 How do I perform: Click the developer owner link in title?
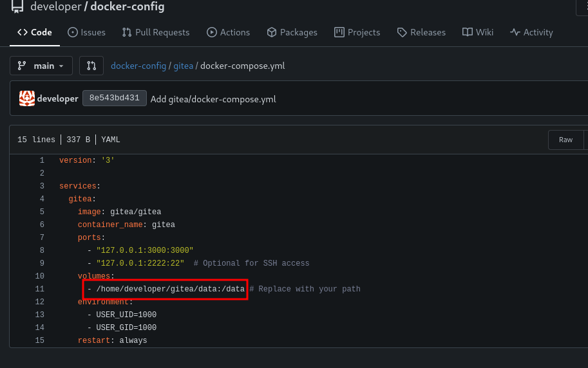(x=55, y=7)
